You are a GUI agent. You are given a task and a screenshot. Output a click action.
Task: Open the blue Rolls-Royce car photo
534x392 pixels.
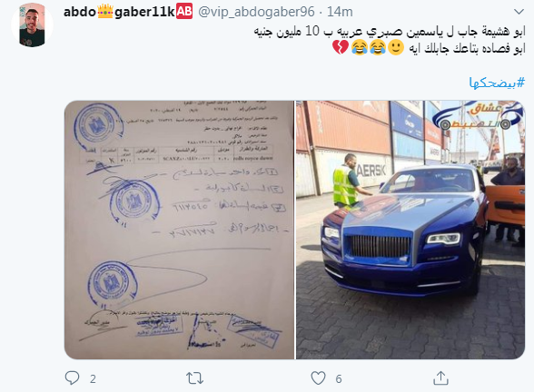(410, 230)
